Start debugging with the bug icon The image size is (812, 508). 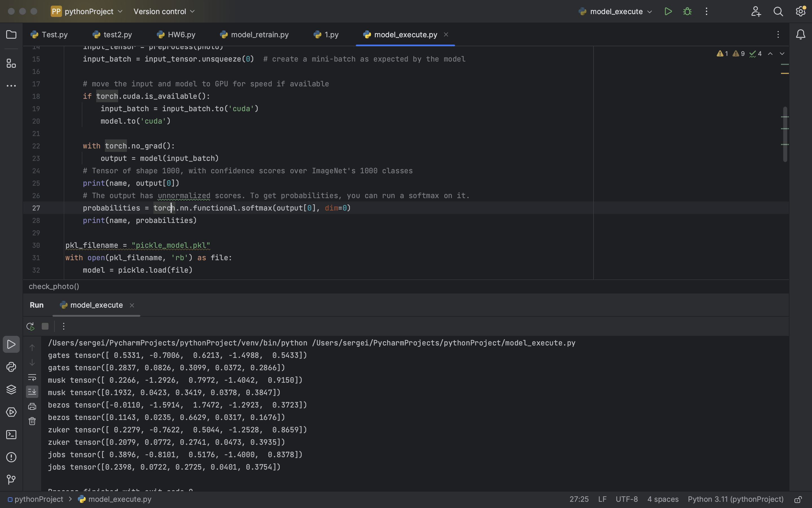tap(687, 11)
